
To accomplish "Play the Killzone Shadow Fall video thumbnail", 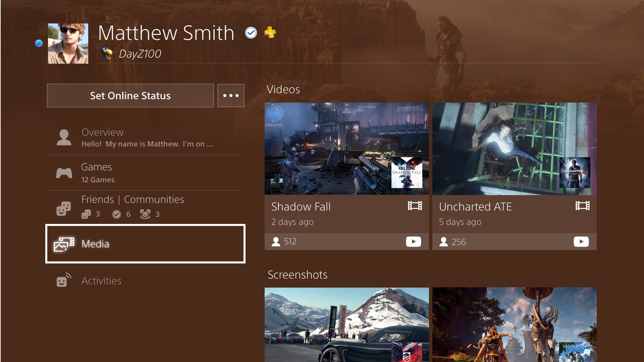I will coord(346,148).
